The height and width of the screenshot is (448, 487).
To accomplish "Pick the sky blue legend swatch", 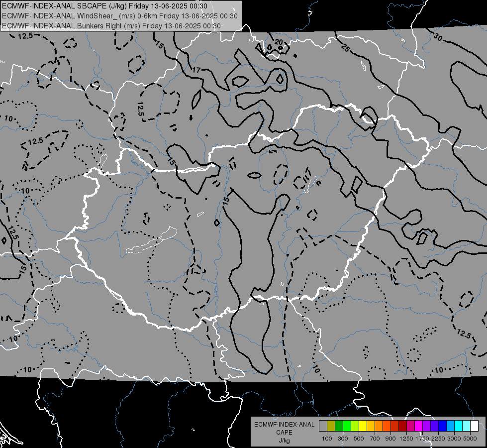I will (451, 426).
